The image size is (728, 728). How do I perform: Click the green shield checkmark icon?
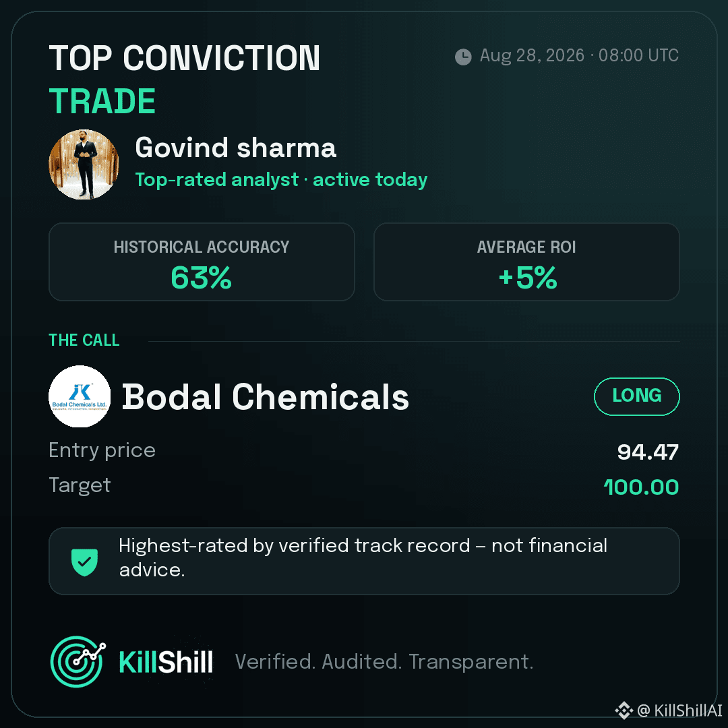tap(84, 562)
